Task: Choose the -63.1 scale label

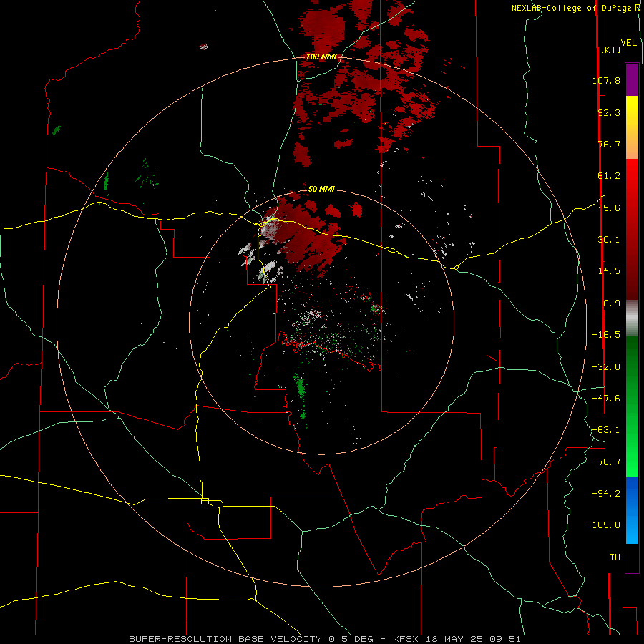Action: (606, 430)
